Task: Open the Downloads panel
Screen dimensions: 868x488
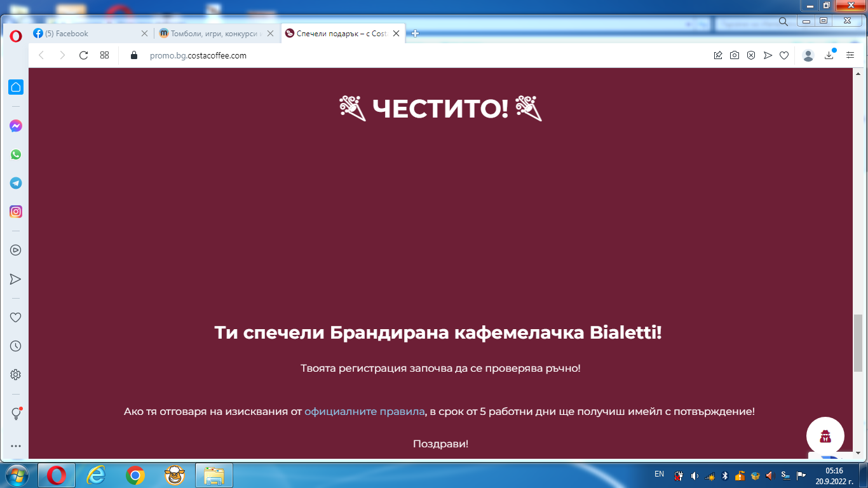Action: [829, 55]
